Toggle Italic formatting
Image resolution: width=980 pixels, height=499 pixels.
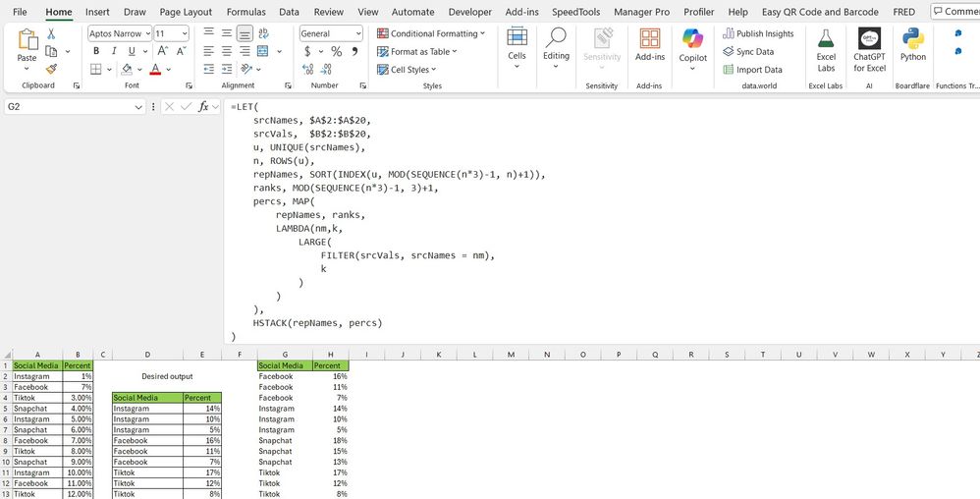(x=114, y=51)
